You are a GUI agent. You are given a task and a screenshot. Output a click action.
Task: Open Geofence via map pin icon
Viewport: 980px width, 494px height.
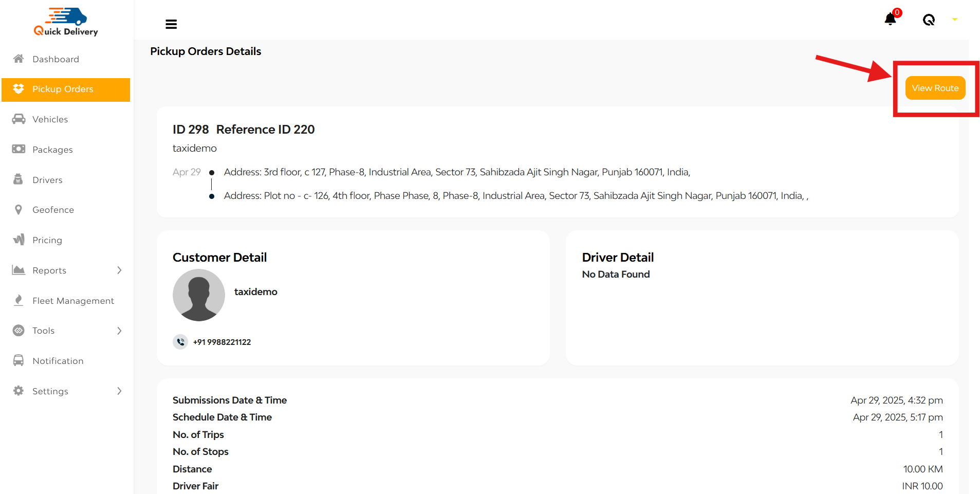click(x=19, y=210)
